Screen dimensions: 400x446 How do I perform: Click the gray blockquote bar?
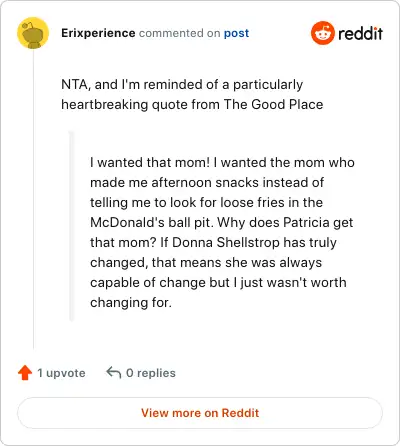click(x=71, y=226)
